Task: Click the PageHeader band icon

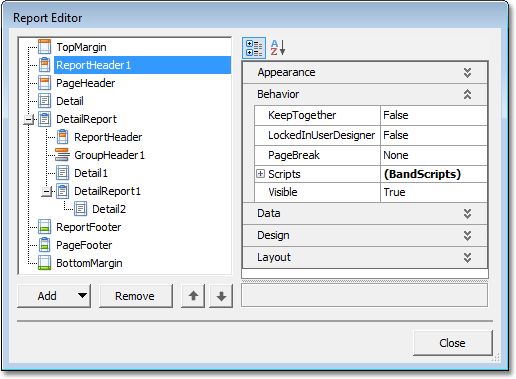Action: click(x=44, y=83)
